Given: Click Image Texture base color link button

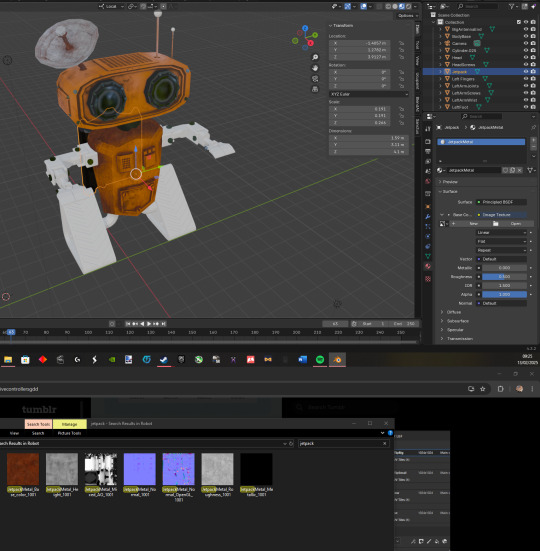Looking at the screenshot, I should (x=501, y=215).
